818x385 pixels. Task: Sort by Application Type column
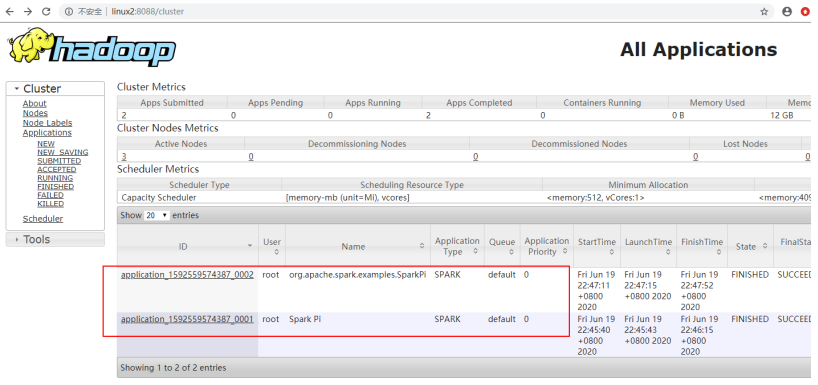pyautogui.click(x=457, y=246)
